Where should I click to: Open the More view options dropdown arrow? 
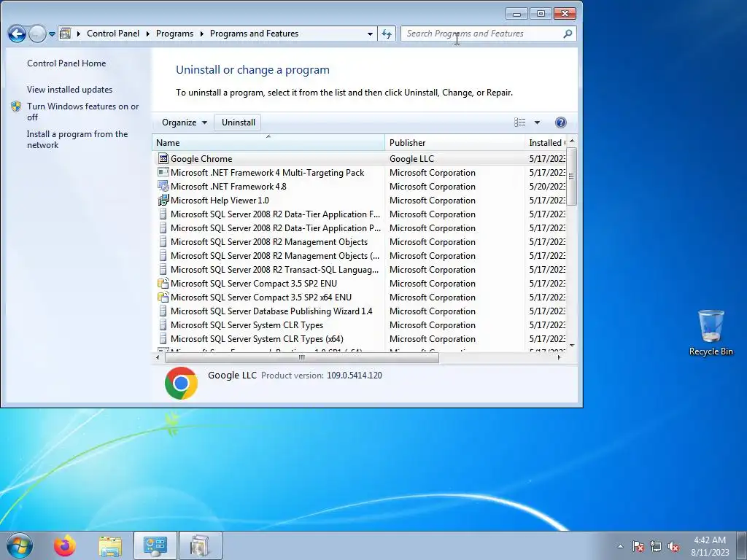click(537, 122)
